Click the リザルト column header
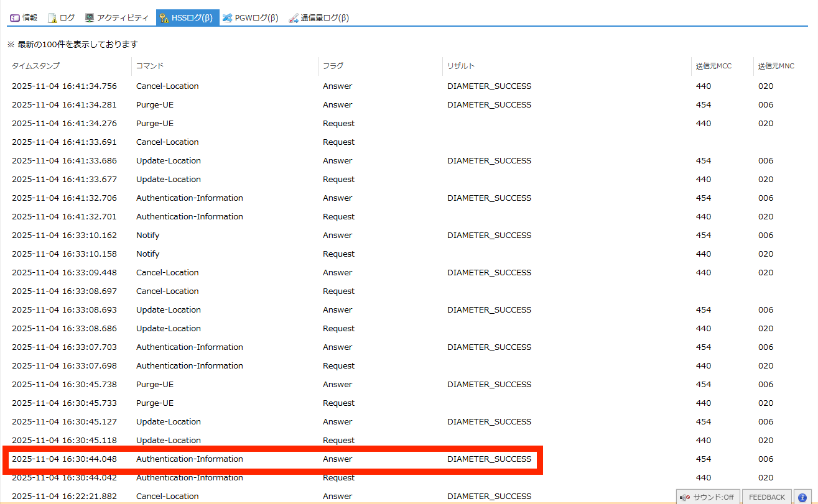Screen dimensions: 818x504 point(461,66)
